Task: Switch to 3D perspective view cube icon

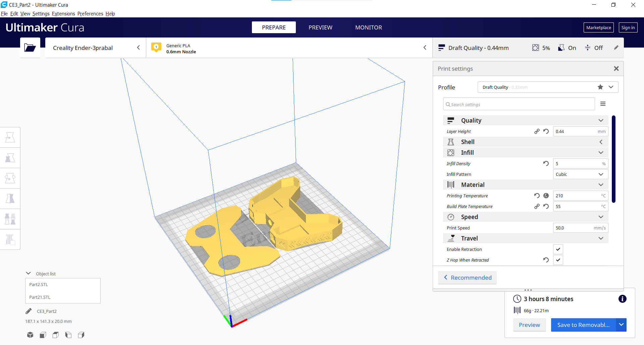Action: pyautogui.click(x=30, y=335)
